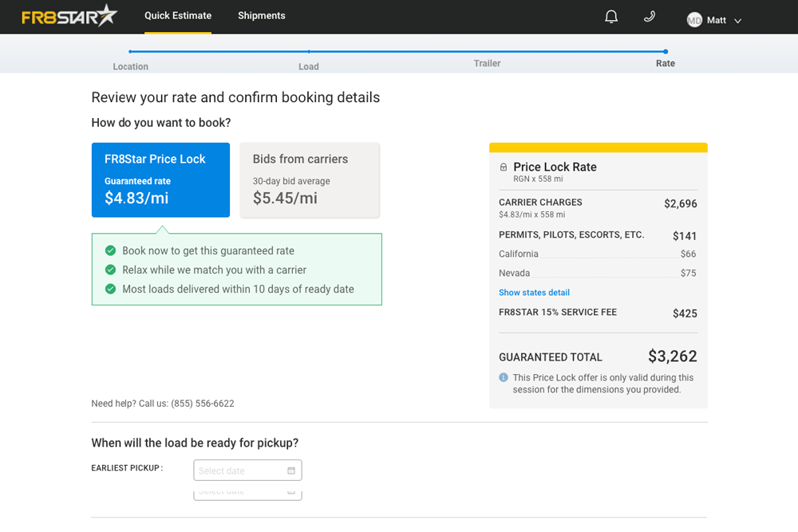The width and height of the screenshot is (798, 532).
Task: Open the calendar icon in the date field
Action: click(x=291, y=470)
